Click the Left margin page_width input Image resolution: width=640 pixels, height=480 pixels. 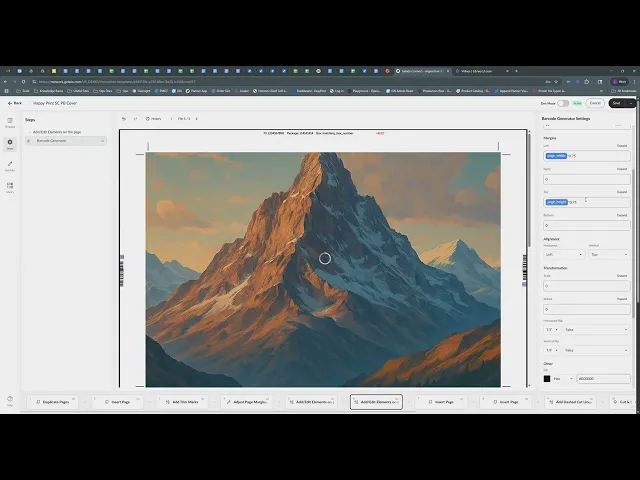pos(587,156)
